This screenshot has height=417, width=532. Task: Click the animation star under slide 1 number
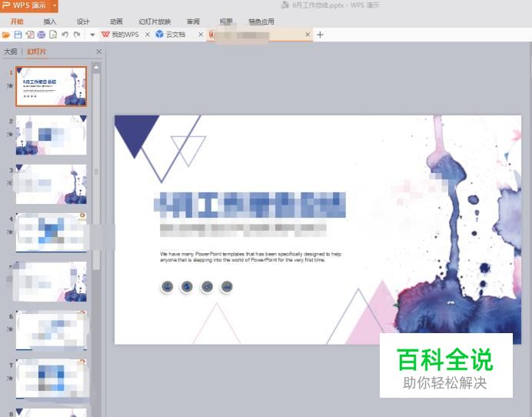coord(10,85)
